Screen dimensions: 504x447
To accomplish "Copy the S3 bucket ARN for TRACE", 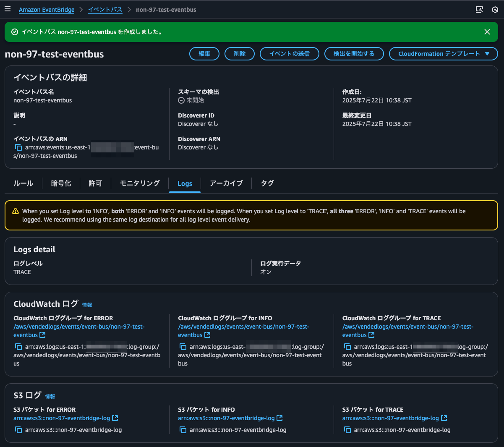I will click(347, 430).
